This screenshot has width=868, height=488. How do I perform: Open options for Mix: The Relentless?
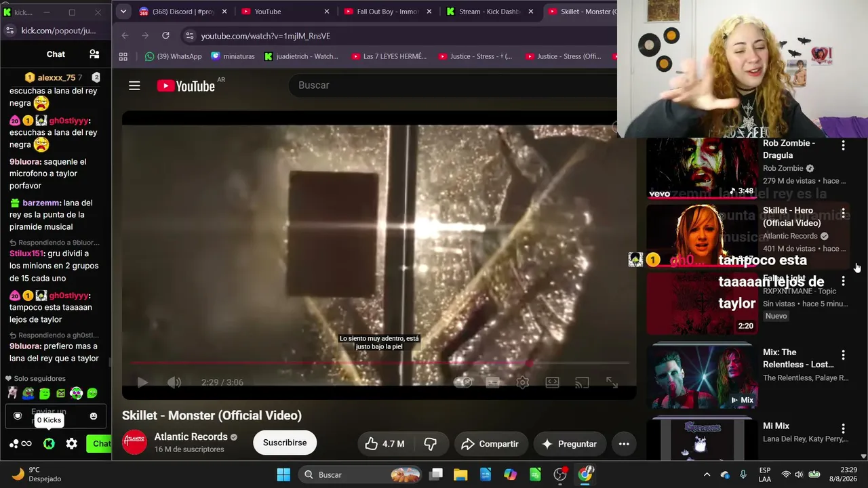click(843, 354)
